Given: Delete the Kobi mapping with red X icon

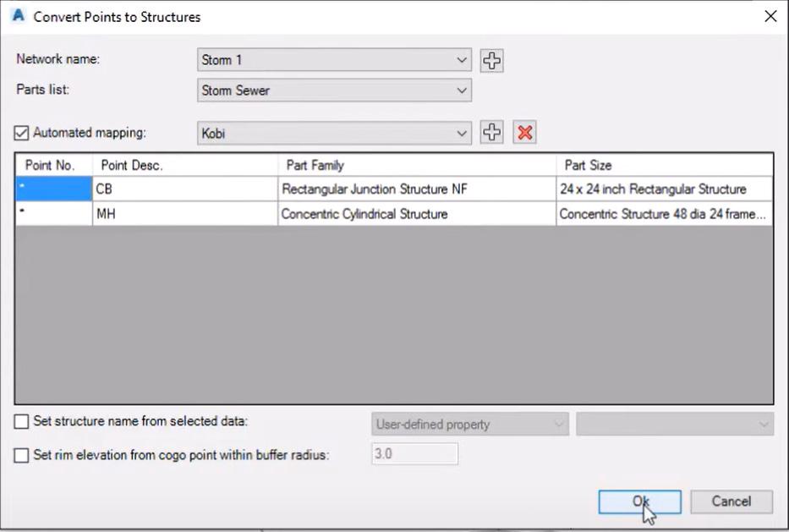Looking at the screenshot, I should pos(525,133).
